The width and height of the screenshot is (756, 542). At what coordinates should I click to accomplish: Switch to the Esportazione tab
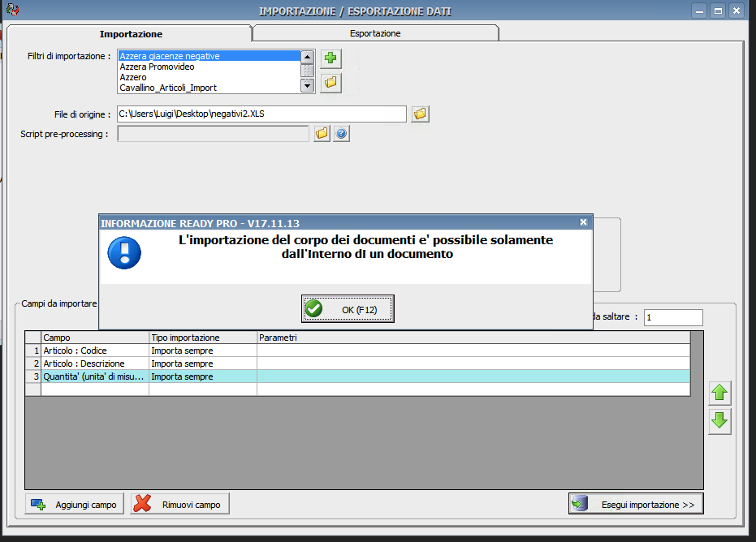[x=375, y=33]
